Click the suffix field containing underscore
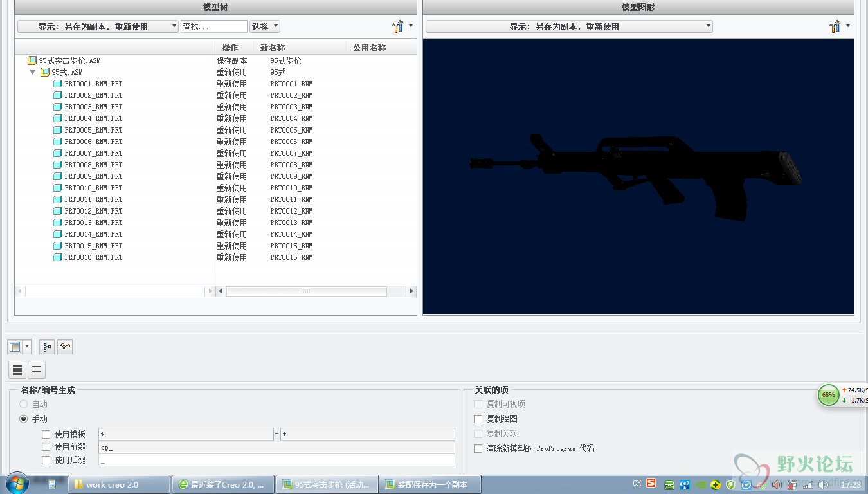This screenshot has height=494, width=868. 276,460
